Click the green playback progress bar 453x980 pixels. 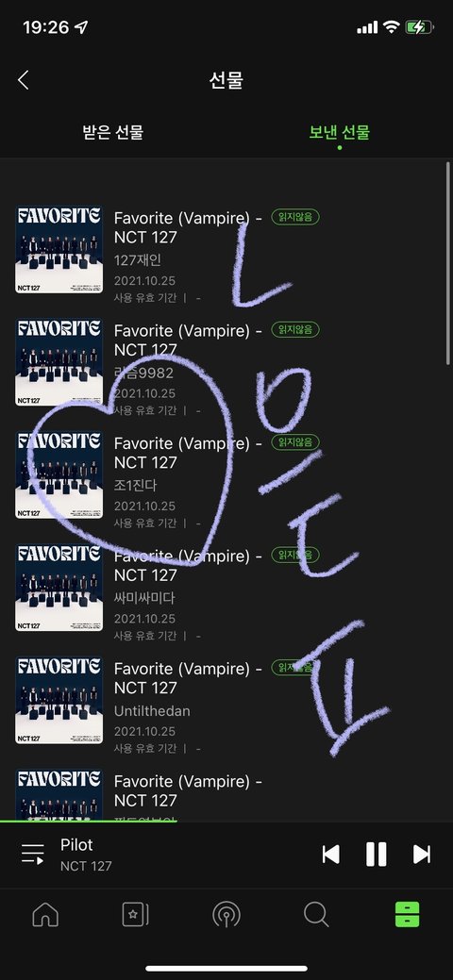pos(88,821)
